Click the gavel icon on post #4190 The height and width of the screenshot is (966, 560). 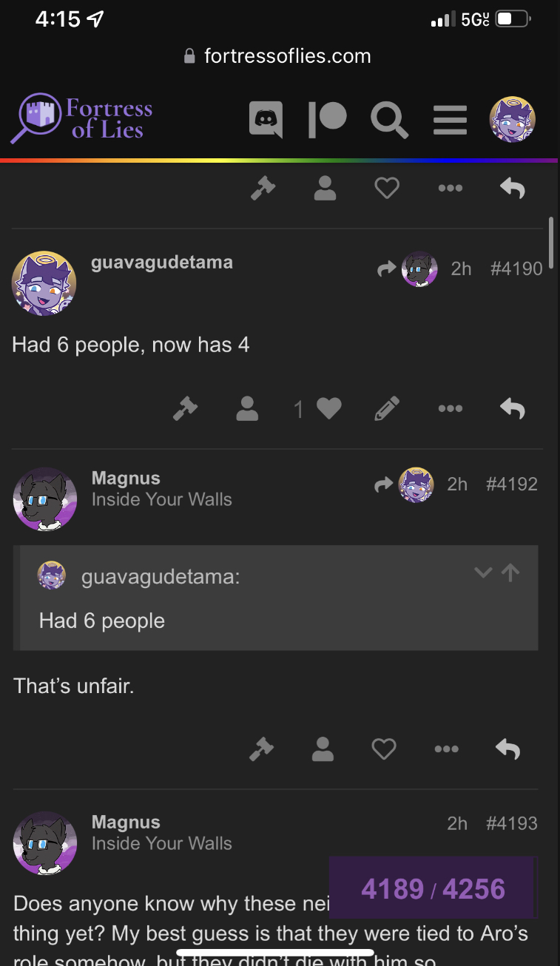(185, 408)
